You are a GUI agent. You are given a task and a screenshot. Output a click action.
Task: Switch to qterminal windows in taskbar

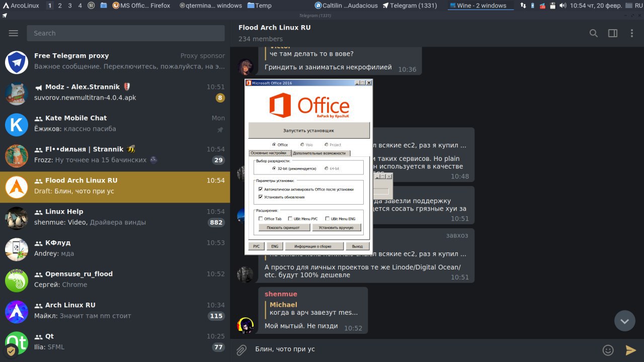point(211,6)
